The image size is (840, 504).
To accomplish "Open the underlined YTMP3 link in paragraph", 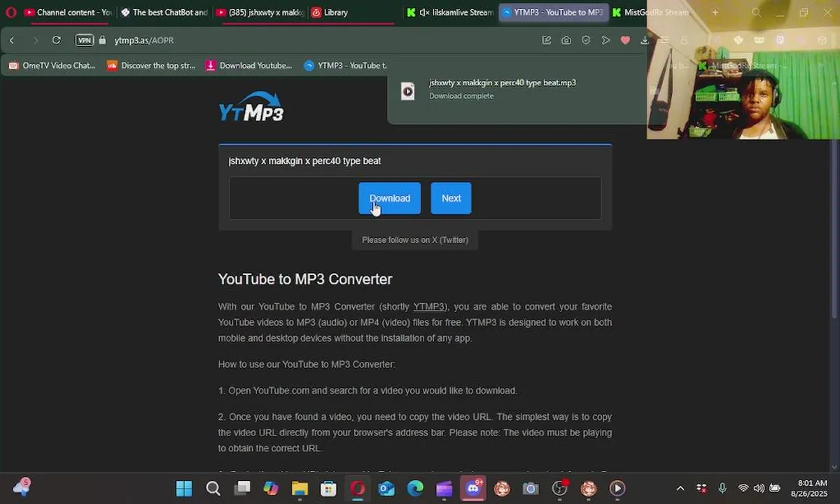I will 428,307.
